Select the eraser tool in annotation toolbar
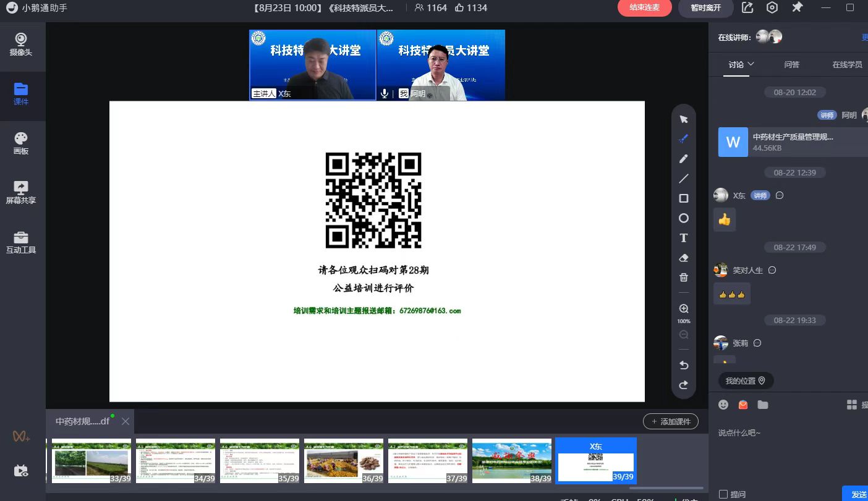Screen dimensions: 868x501 click(x=684, y=258)
